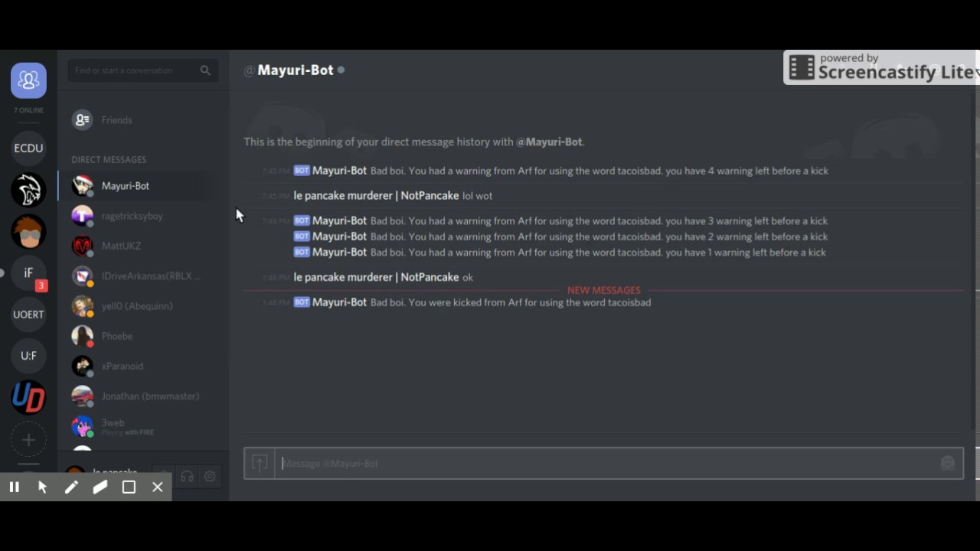Click the Add a Server plus icon
The image size is (980, 551).
coord(28,439)
